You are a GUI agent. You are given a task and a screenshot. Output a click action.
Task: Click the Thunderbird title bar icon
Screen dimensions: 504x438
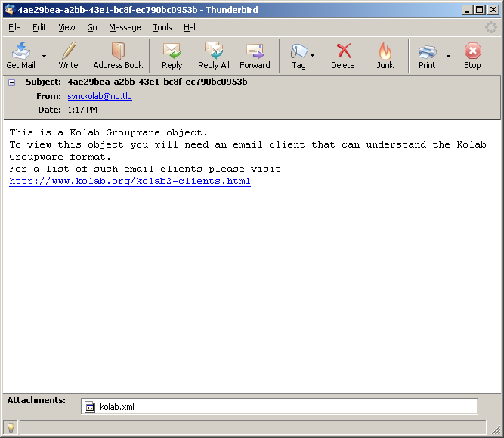tap(10, 10)
